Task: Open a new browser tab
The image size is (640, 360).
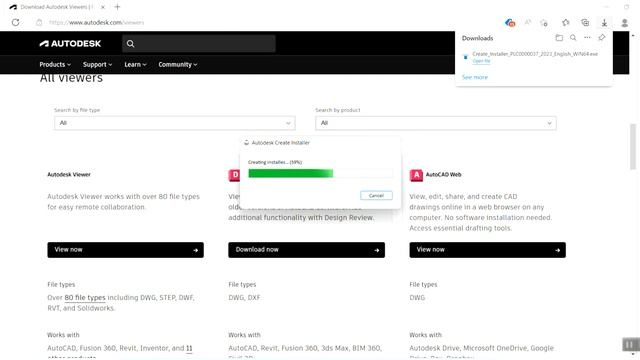Action: point(117,7)
